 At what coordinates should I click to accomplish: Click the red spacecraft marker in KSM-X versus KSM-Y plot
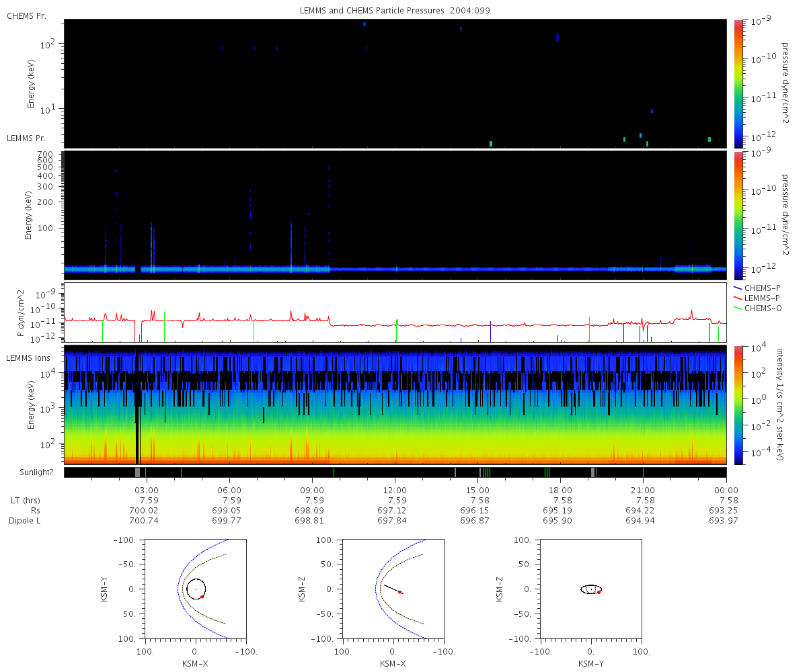[202, 597]
